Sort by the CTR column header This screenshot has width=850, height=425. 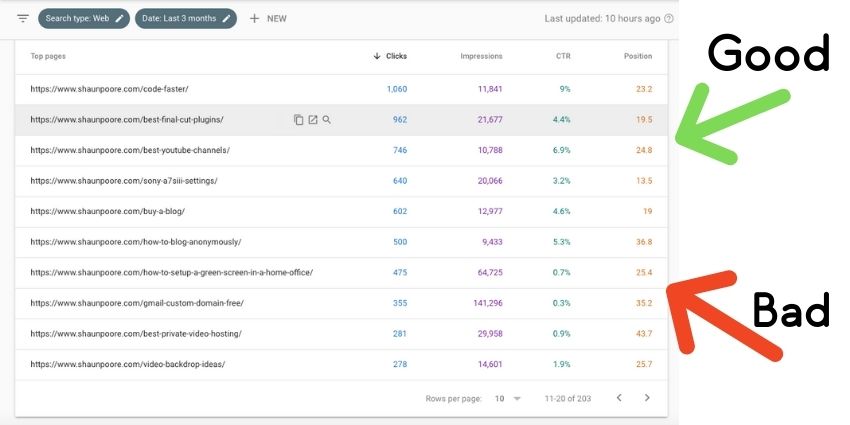click(x=563, y=56)
